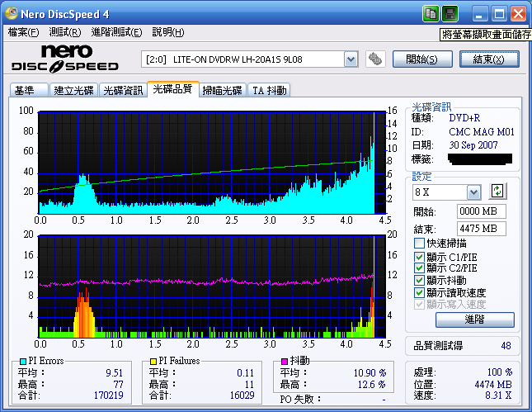The width and height of the screenshot is (532, 412).
Task: Switch to the TA 抖動 tab
Action: (269, 90)
